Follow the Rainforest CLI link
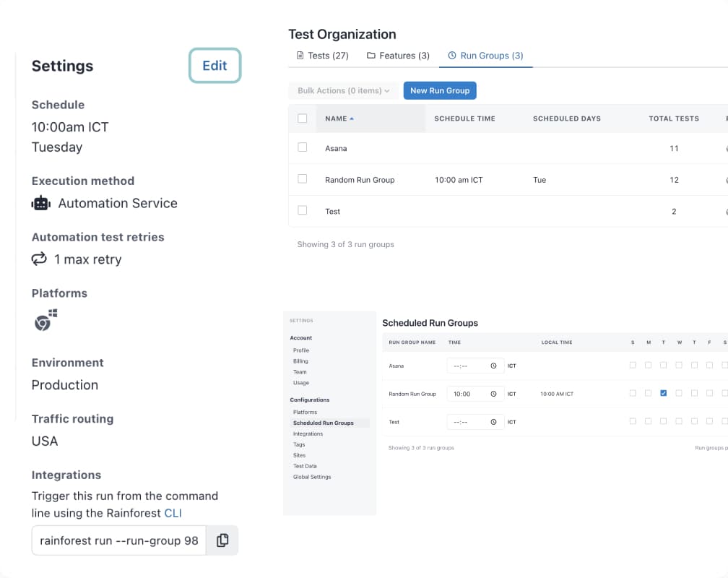 click(x=173, y=513)
